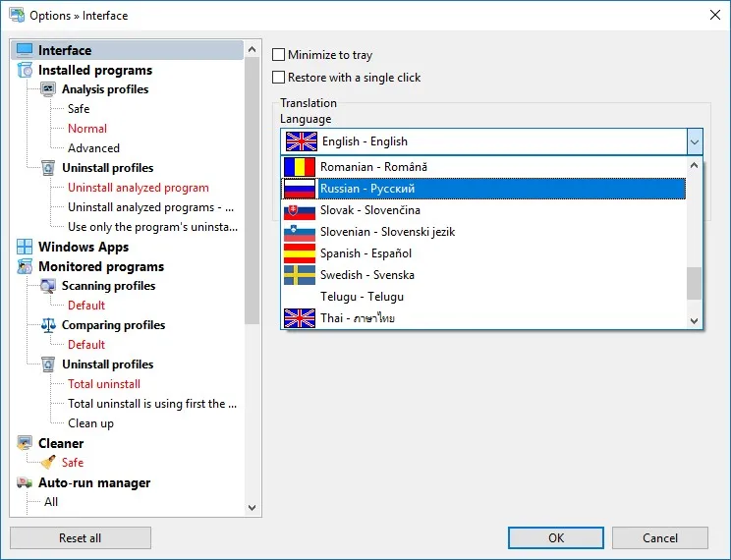Confirm with the OK button

click(556, 538)
